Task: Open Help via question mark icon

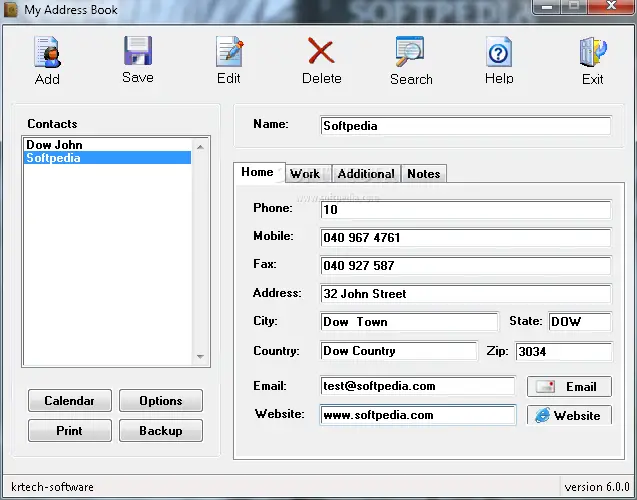Action: coord(499,52)
